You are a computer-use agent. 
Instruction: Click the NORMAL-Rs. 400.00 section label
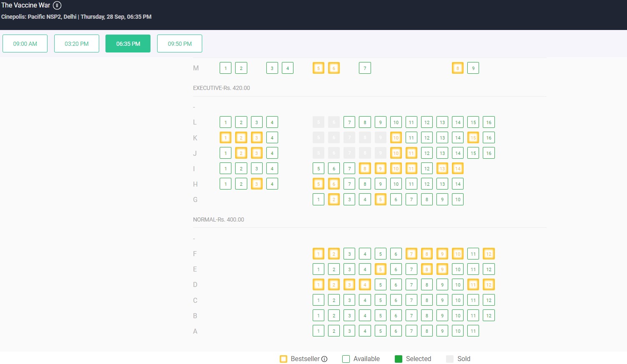click(x=218, y=219)
